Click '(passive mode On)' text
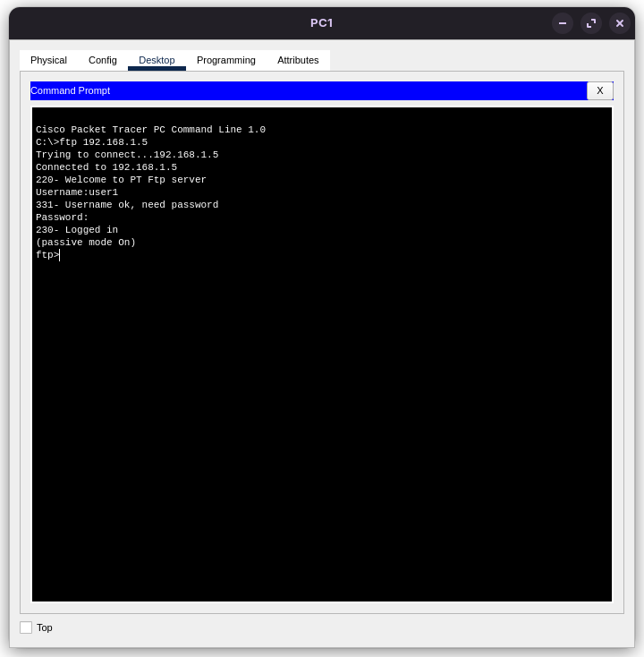Image resolution: width=644 pixels, height=657 pixels. tap(86, 243)
